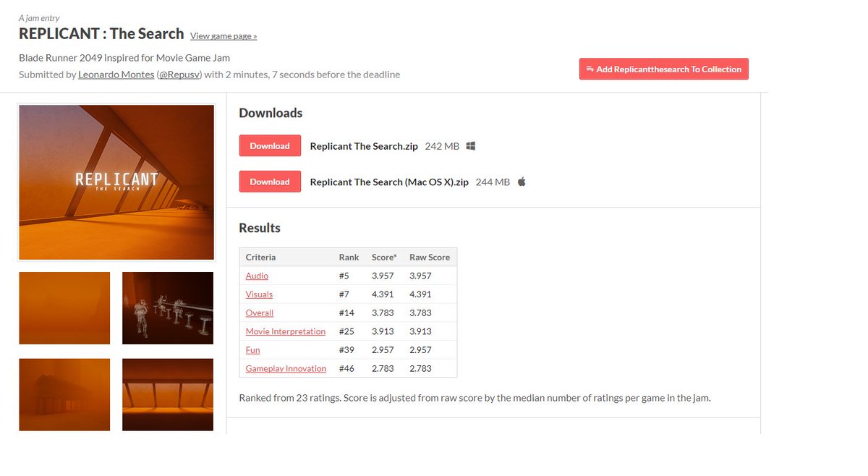Click the '2.783' raw score for Gameplay Innovation
This screenshot has width=868, height=476.
[420, 369]
